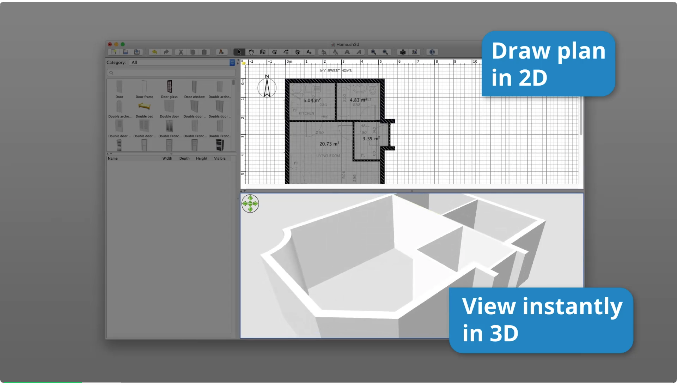Click inside the furniture search field
Viewport: 678px width, 385px height.
point(171,73)
